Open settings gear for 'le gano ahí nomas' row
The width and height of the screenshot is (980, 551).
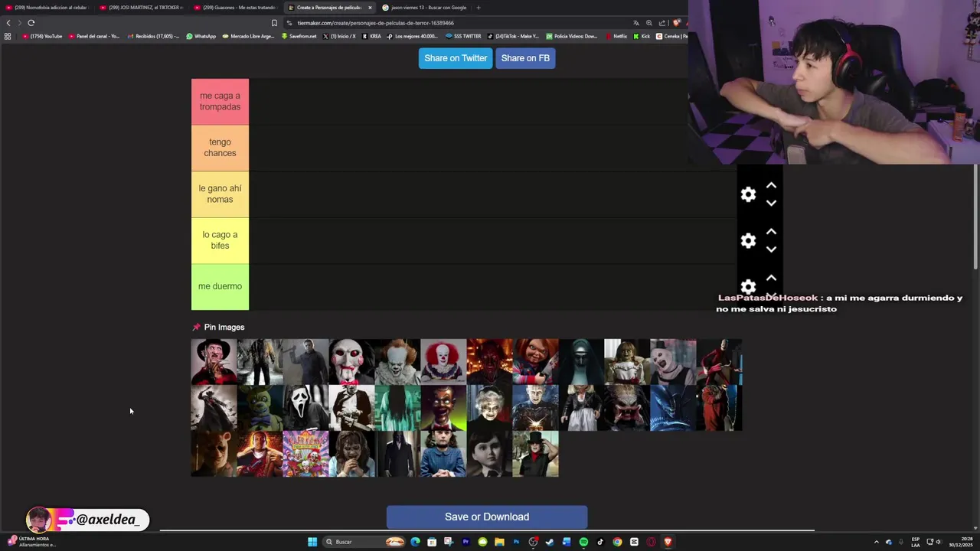[x=748, y=194]
